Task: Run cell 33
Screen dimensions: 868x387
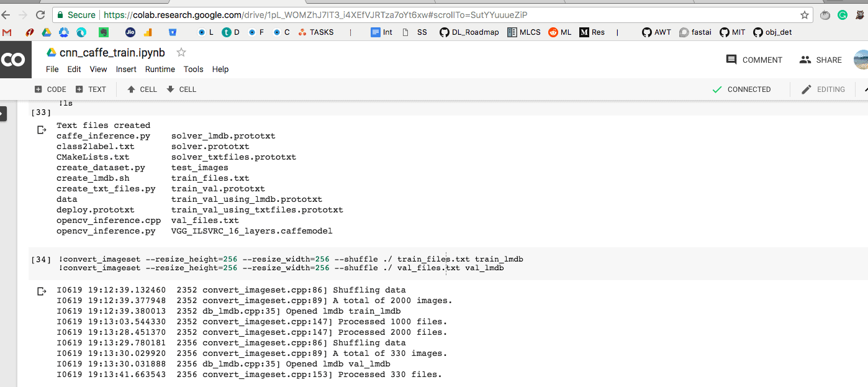Action: (x=41, y=112)
